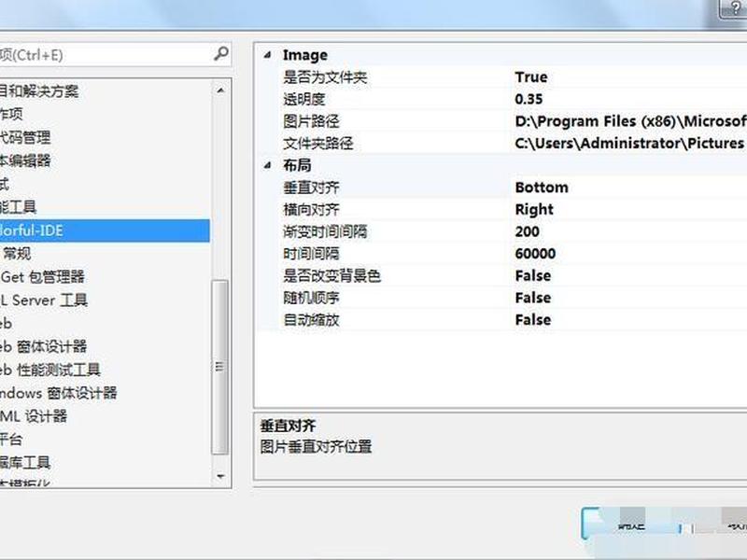Open the Bottom vertical alignment value

point(542,188)
